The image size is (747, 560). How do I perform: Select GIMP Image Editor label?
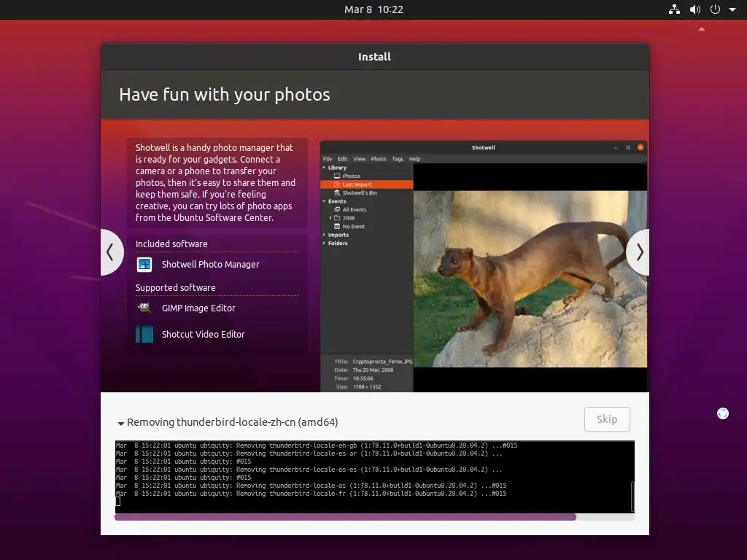pyautogui.click(x=198, y=308)
